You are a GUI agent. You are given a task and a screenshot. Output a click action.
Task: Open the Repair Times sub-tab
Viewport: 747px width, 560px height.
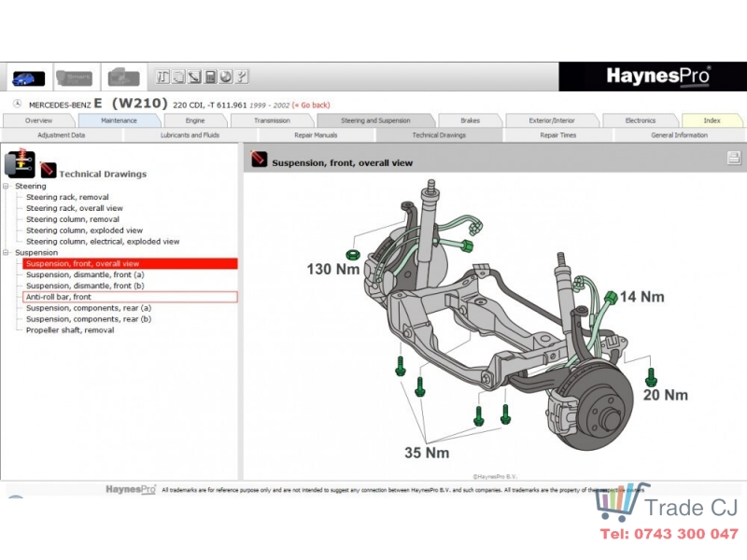click(x=557, y=135)
